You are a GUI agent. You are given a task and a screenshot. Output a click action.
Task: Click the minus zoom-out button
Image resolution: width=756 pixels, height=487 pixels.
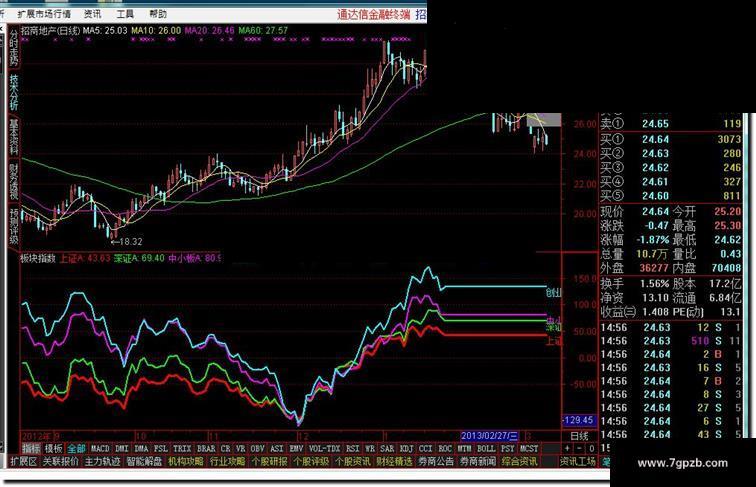(x=580, y=448)
